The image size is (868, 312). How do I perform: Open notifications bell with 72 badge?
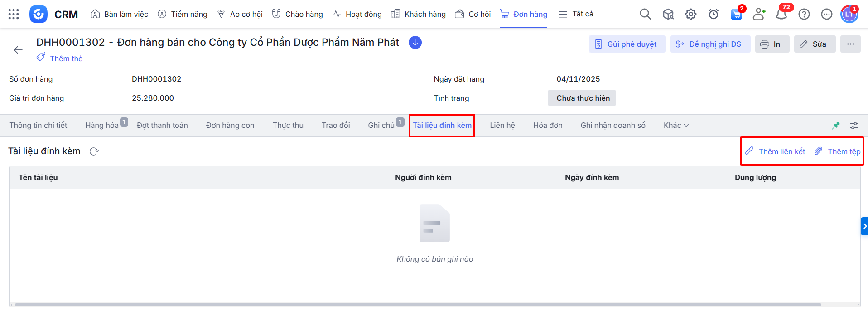pos(781,14)
